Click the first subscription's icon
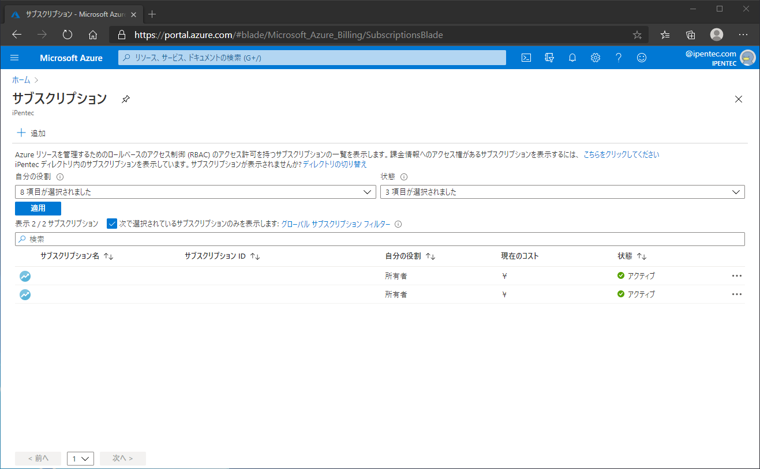Image resolution: width=760 pixels, height=469 pixels. [x=25, y=276]
